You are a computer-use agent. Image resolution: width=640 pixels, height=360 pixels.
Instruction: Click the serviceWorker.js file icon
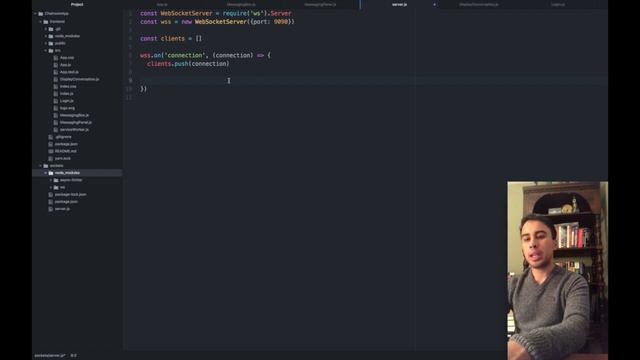coord(56,129)
